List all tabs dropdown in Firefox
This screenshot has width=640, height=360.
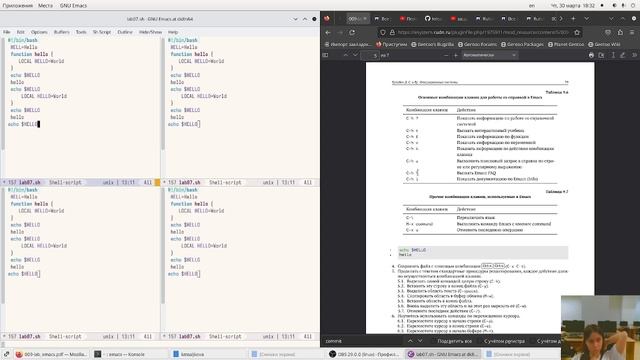click(x=587, y=19)
